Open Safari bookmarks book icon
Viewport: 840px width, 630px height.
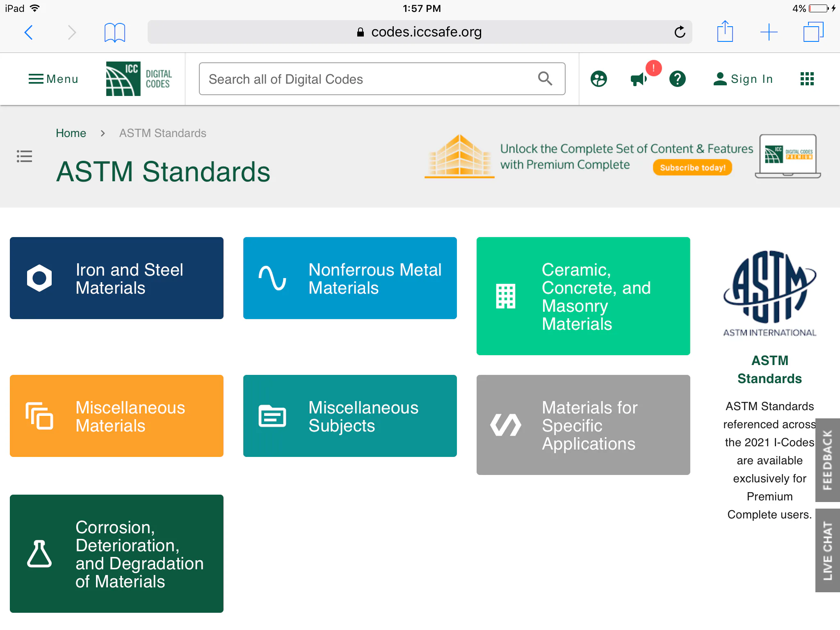115,32
